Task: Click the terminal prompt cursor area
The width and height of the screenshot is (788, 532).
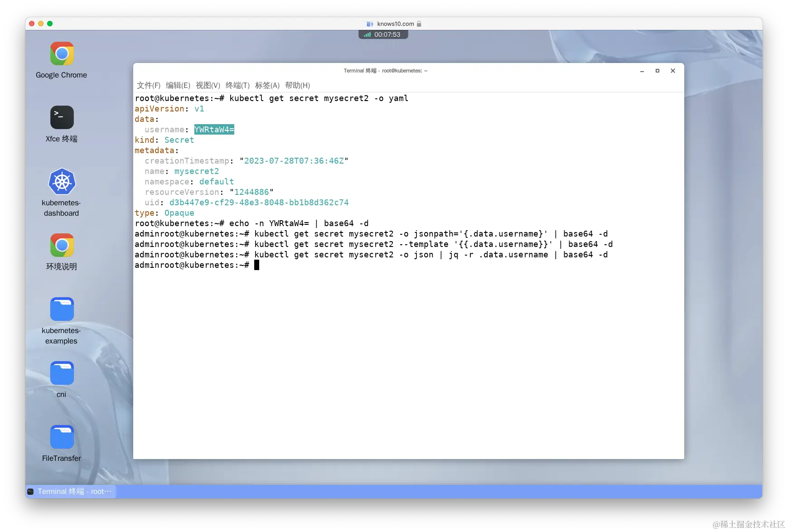Action: pos(256,265)
